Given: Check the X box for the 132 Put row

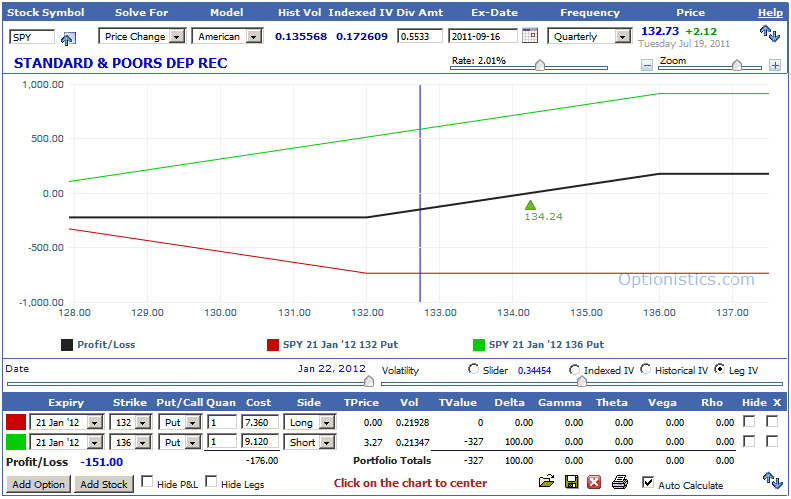Looking at the screenshot, I should coord(772,421).
